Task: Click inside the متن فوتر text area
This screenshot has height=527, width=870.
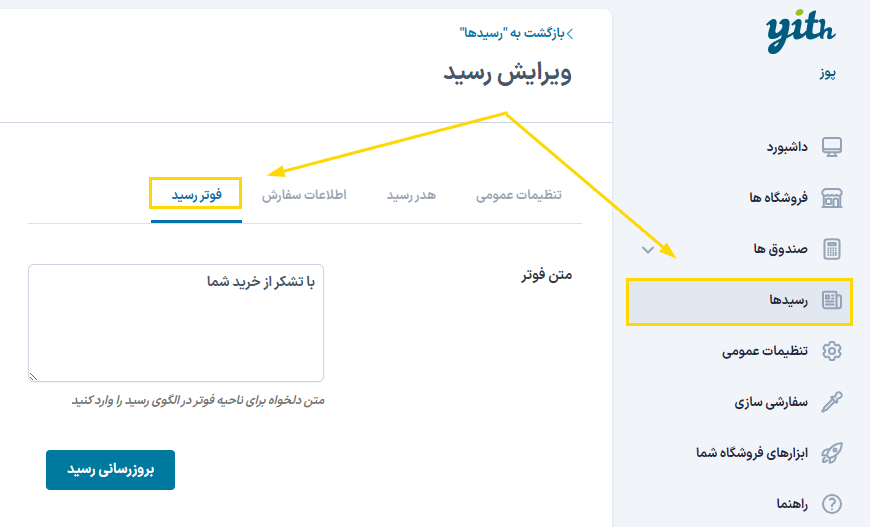Action: click(x=176, y=323)
